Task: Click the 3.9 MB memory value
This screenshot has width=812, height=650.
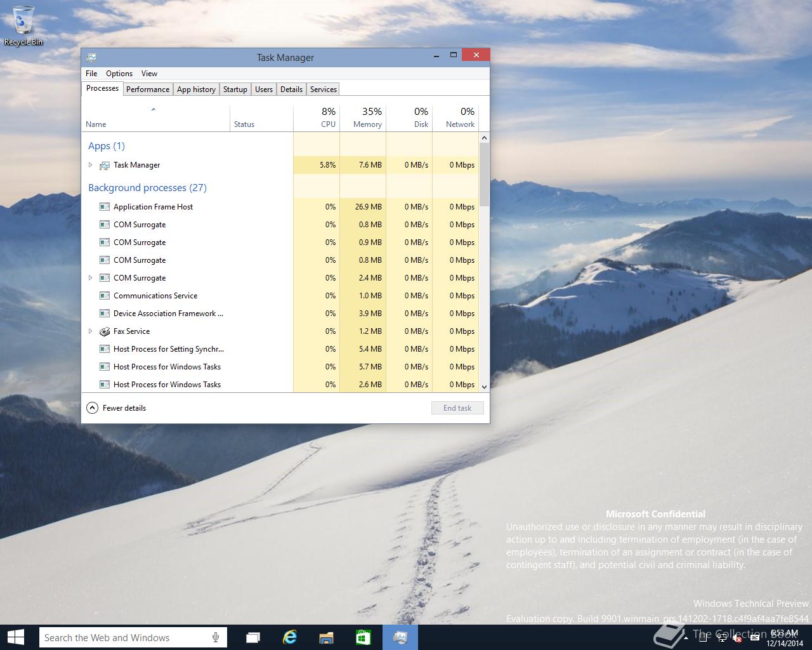Action: point(370,314)
